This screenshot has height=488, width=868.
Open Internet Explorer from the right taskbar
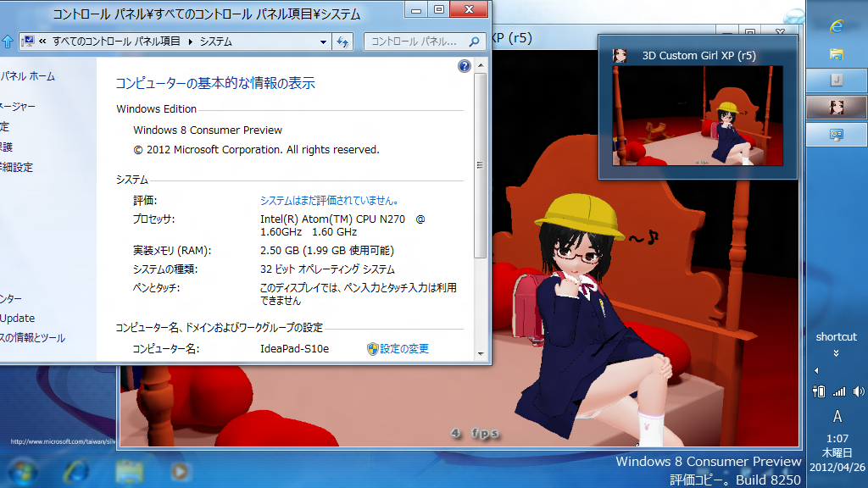tap(837, 26)
